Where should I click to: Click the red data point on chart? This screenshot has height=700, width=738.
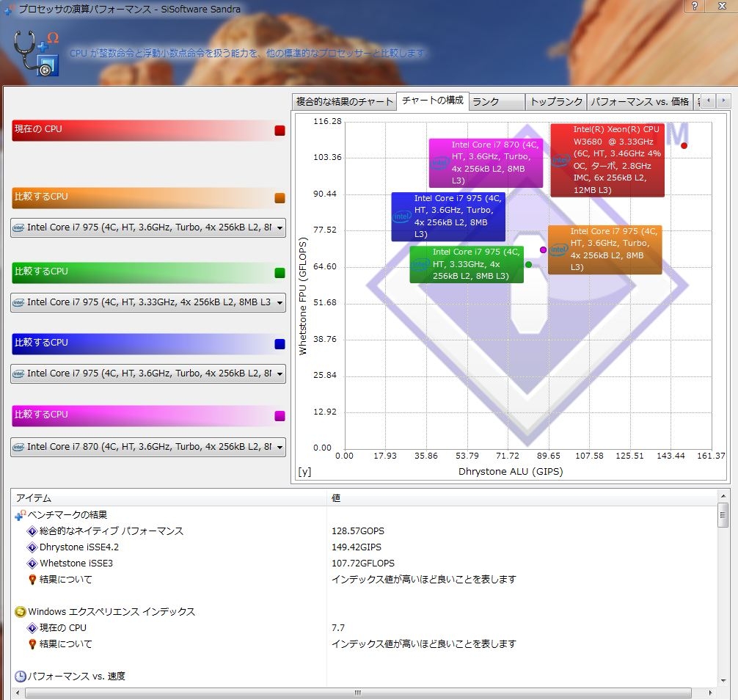(684, 145)
